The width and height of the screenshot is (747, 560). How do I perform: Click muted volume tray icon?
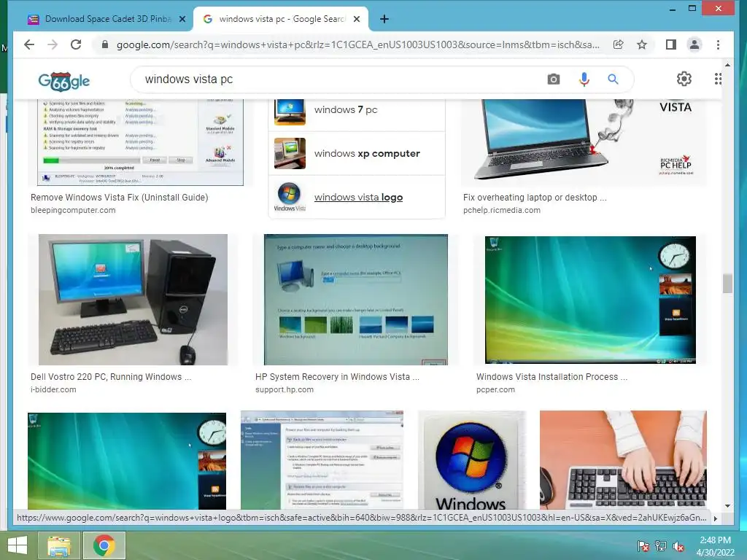click(678, 546)
